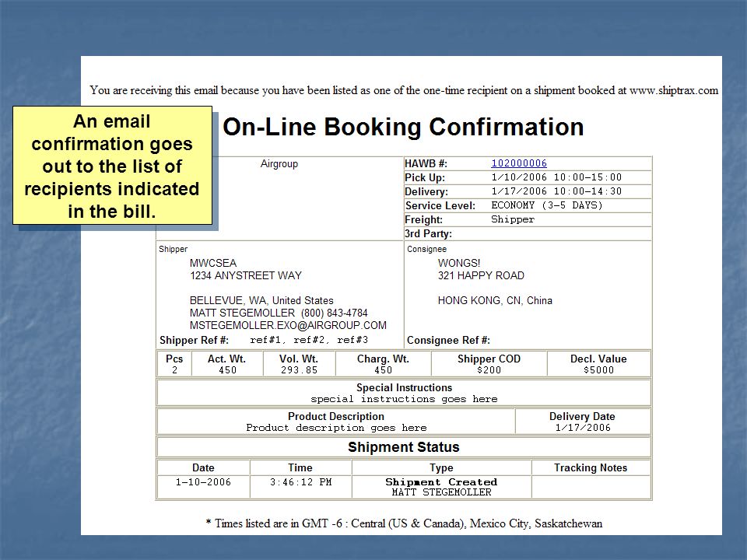Click the Freight value Shipper

(513, 219)
